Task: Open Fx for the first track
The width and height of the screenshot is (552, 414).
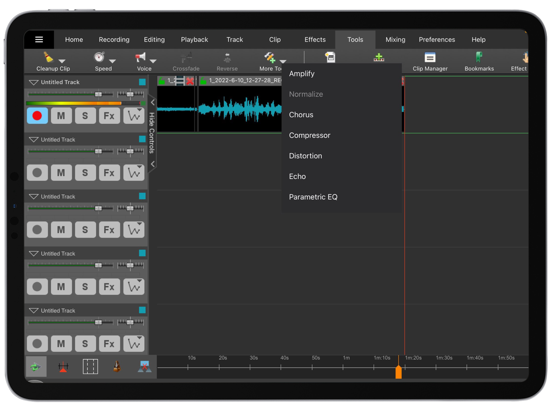Action: [109, 116]
